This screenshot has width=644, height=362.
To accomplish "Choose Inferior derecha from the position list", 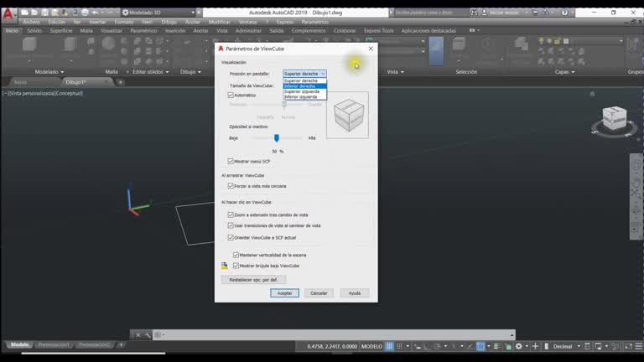I will point(304,86).
